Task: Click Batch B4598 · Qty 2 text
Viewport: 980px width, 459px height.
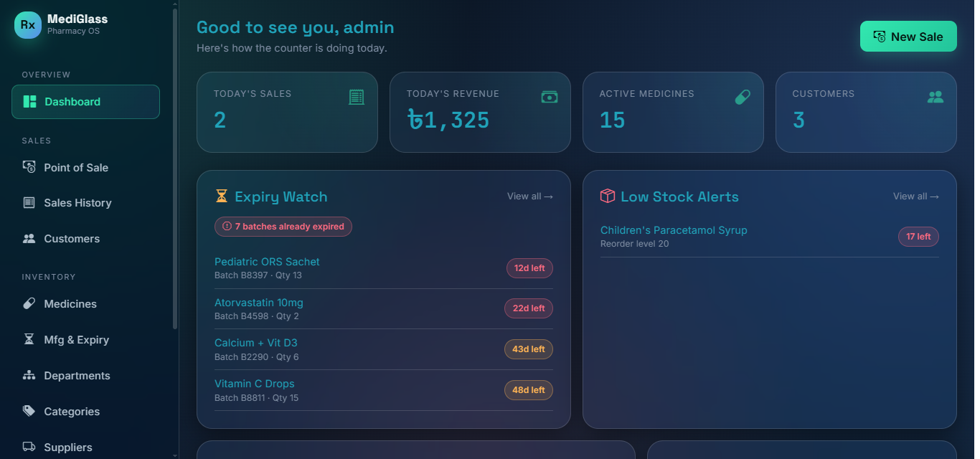Action: point(257,316)
